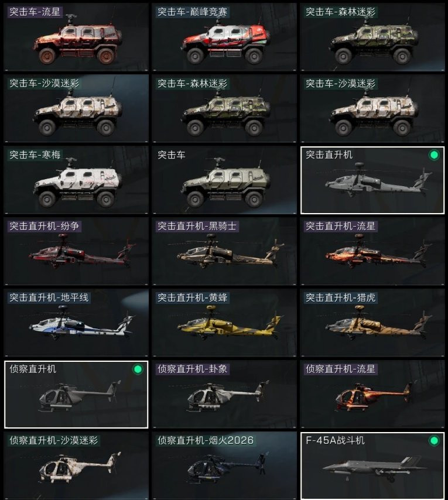Choose the 侦察直升机-烟火2026 skin
The image size is (448, 500).
tap(224, 466)
